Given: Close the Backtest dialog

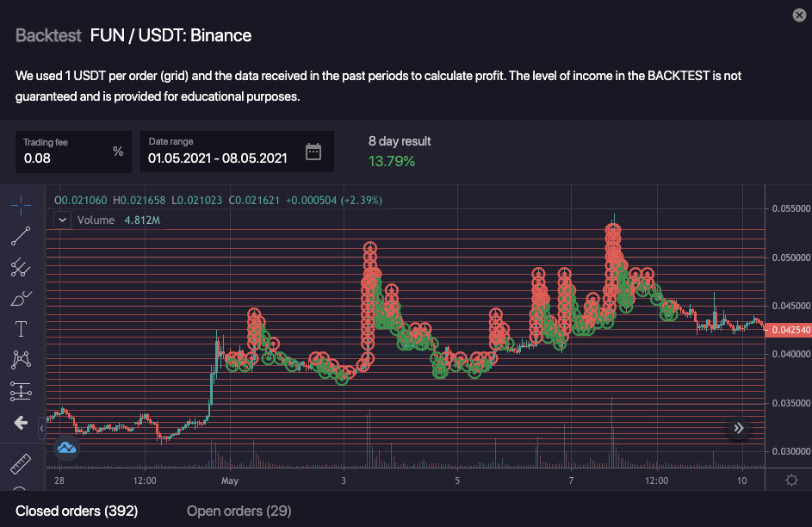Looking at the screenshot, I should pos(798,15).
